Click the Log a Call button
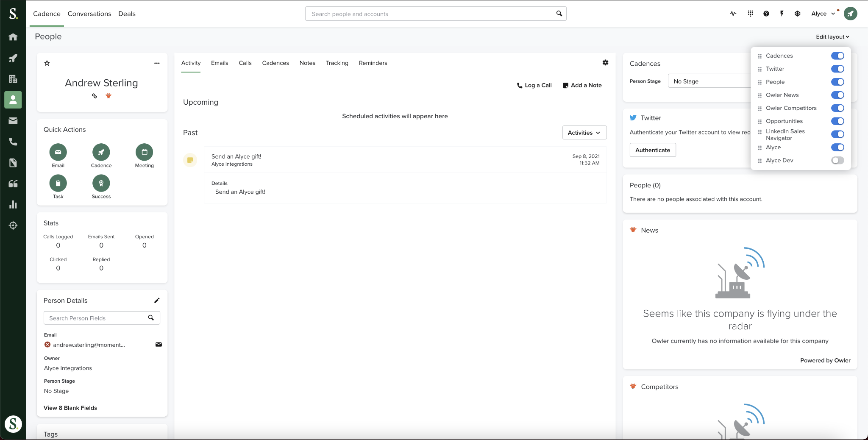 pyautogui.click(x=534, y=85)
